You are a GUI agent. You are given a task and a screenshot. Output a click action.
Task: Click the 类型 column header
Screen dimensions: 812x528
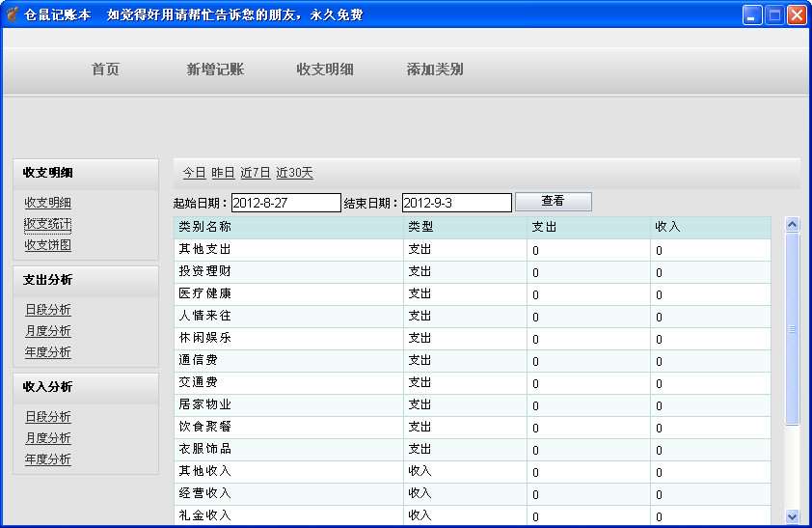click(465, 228)
